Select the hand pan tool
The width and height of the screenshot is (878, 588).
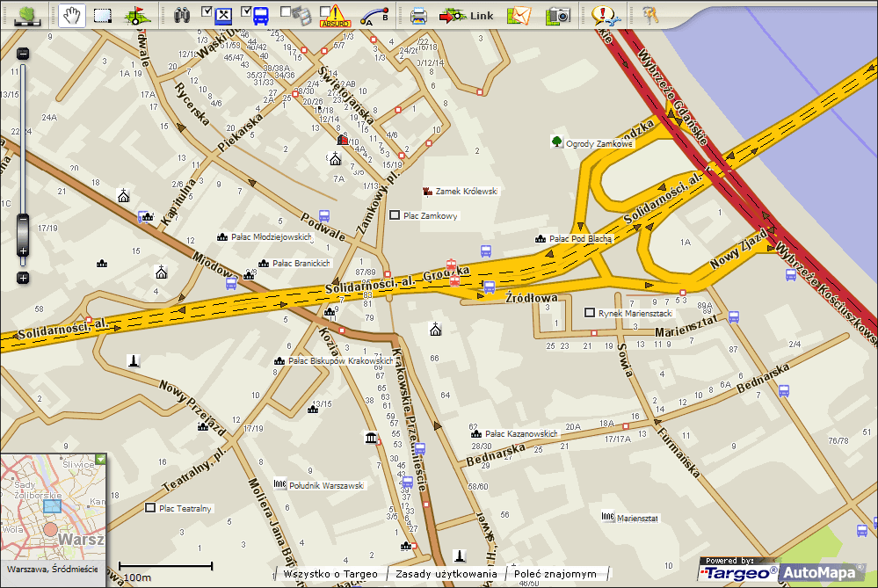[73, 15]
